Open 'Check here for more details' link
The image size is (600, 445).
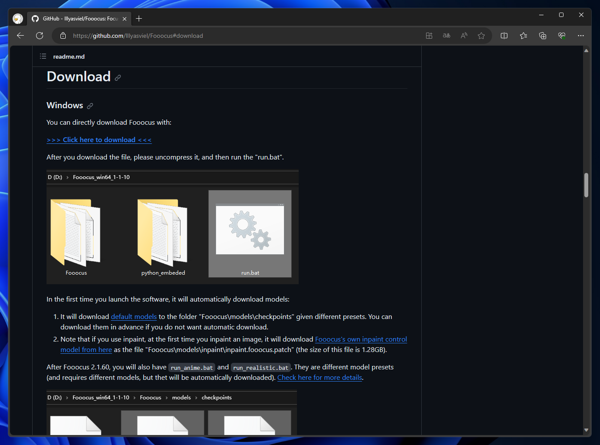pyautogui.click(x=320, y=377)
